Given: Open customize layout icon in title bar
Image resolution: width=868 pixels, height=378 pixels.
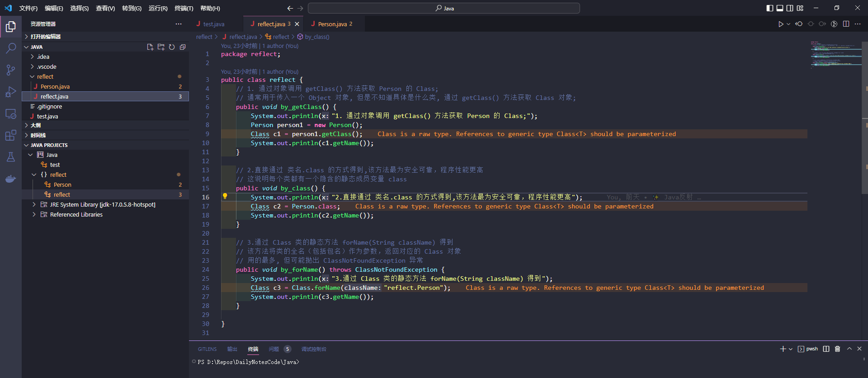Looking at the screenshot, I should (800, 8).
